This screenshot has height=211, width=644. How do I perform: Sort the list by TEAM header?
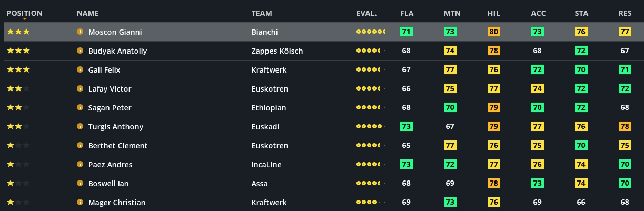point(262,13)
